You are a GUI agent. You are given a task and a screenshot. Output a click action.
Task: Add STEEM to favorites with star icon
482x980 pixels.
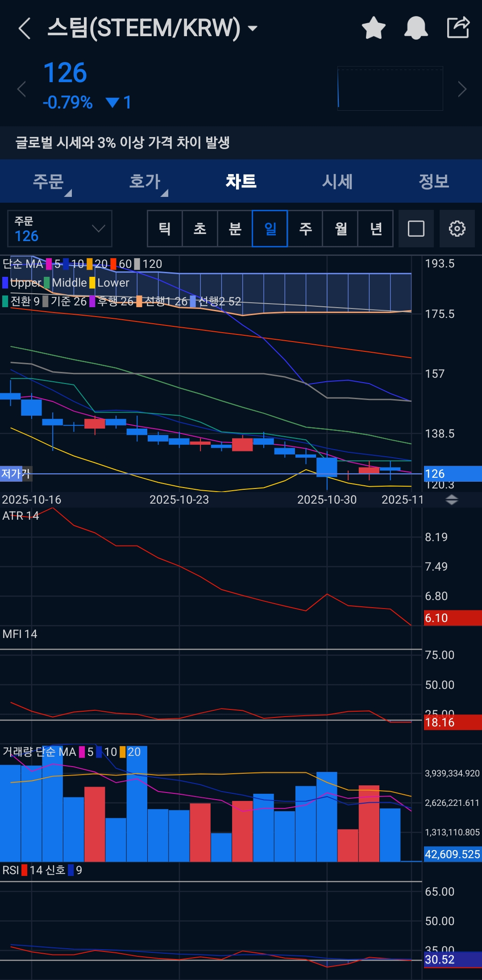tap(374, 28)
